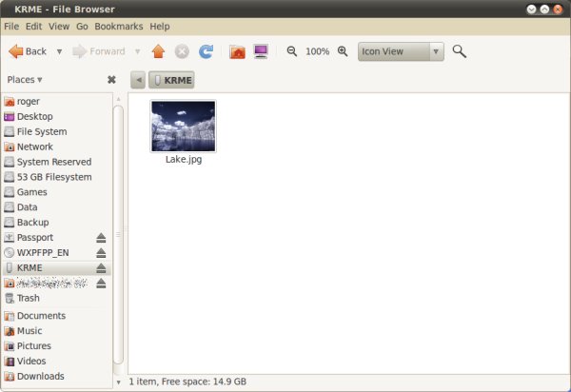This screenshot has width=571, height=392.
Task: Open Network in the sidebar
Action: [57, 147]
